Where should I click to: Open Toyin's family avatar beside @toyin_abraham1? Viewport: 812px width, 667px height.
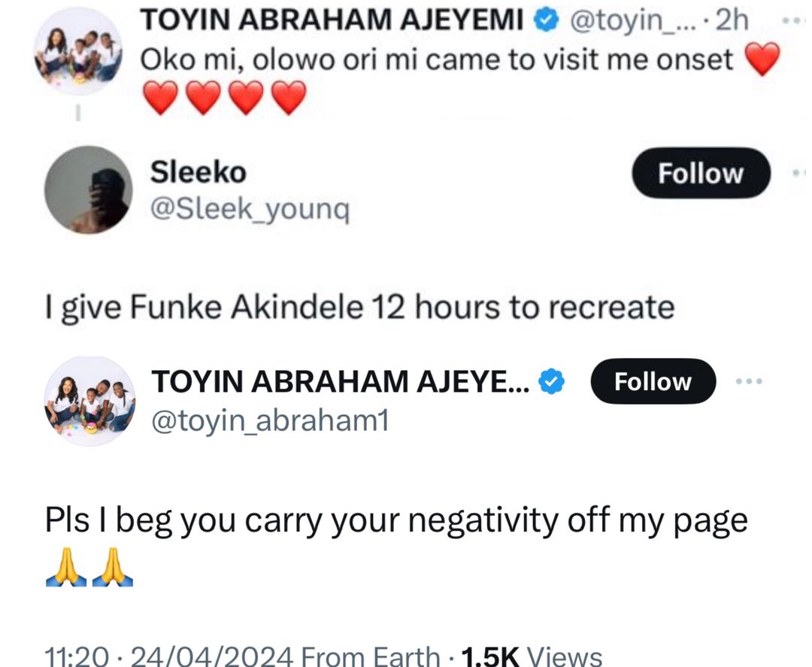click(89, 402)
